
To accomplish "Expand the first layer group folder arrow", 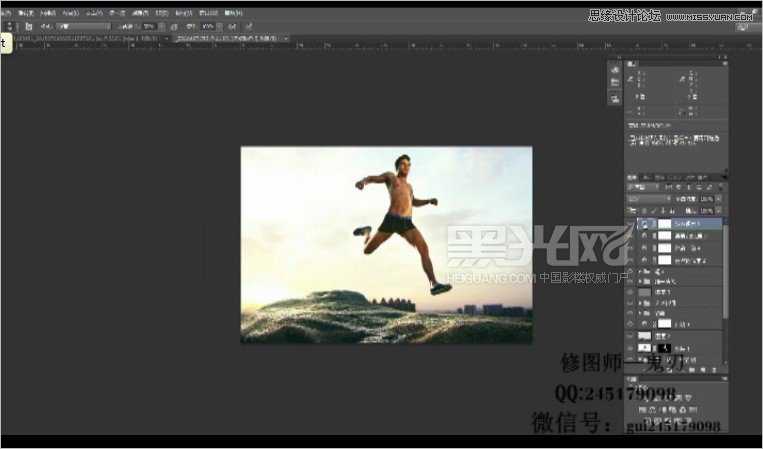I will pyautogui.click(x=640, y=271).
